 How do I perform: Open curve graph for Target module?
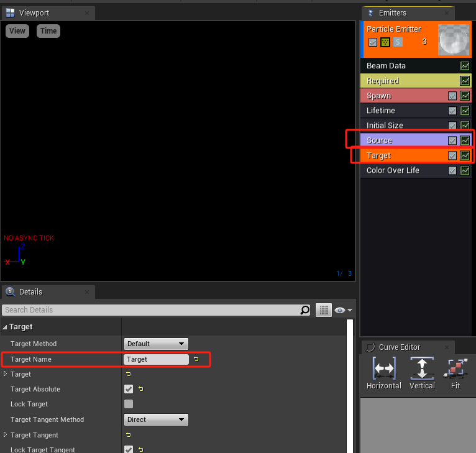464,155
